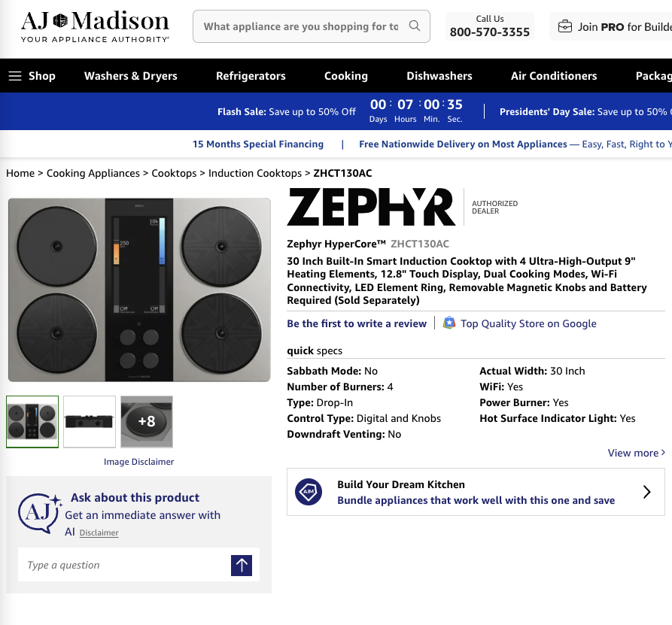Open the Dishwashers menu
Viewport: 672px width, 625px height.
pyautogui.click(x=439, y=76)
